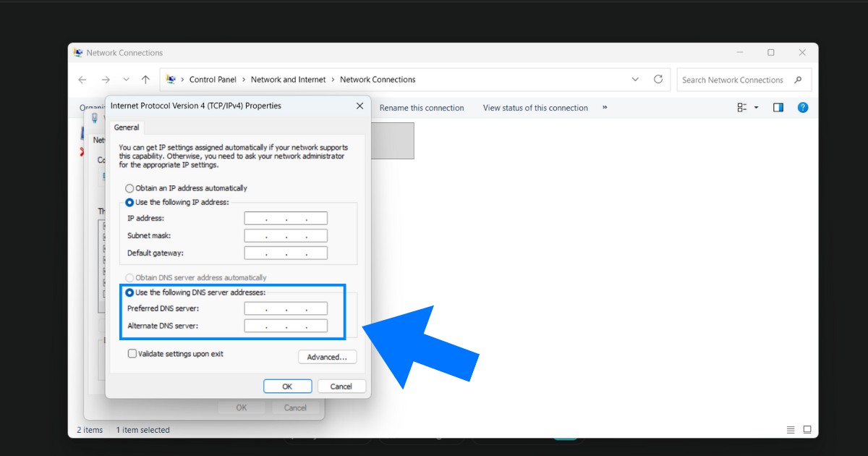Go up one folder level
Image resolution: width=868 pixels, height=456 pixels.
coord(145,80)
